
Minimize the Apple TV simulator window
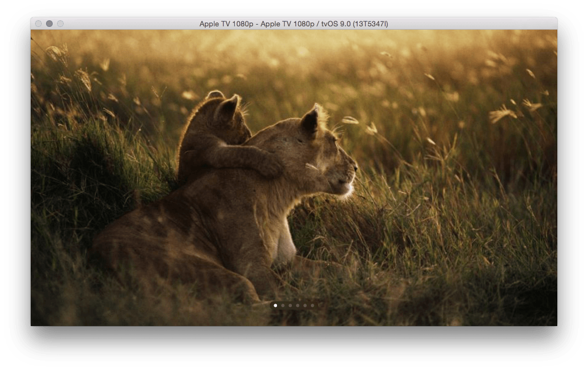[49, 24]
